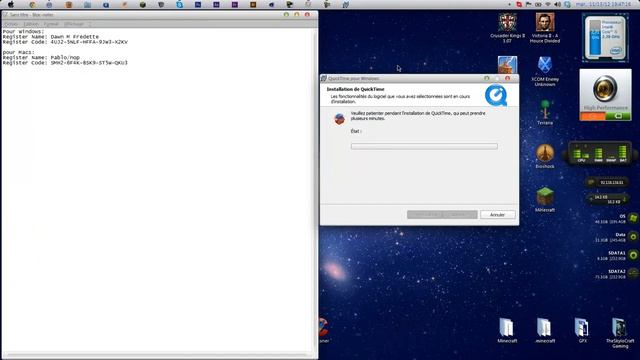Click the CPU meter bars gadget
640x360 pixels.
tap(600, 153)
